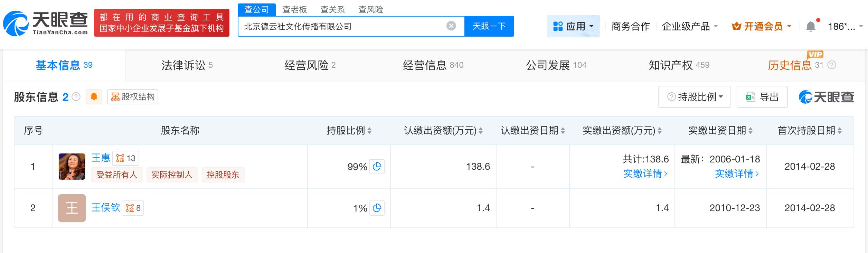868x253 pixels.
Task: Sort table by 持股比例 column
Action: pyautogui.click(x=369, y=131)
